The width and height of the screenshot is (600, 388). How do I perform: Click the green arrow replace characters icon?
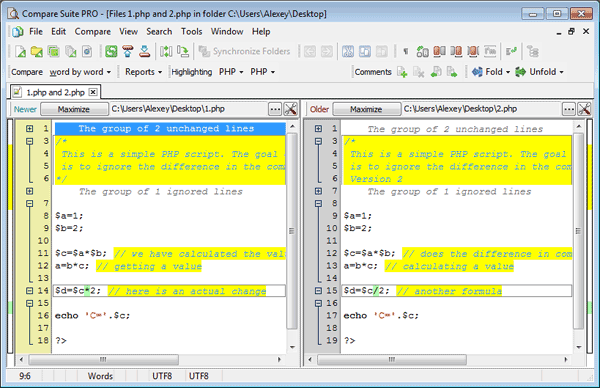pyautogui.click(x=422, y=51)
